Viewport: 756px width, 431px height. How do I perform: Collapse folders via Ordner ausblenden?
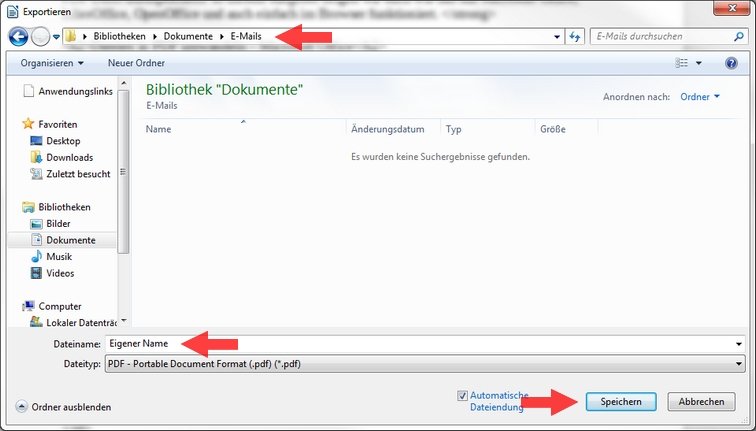(x=65, y=407)
